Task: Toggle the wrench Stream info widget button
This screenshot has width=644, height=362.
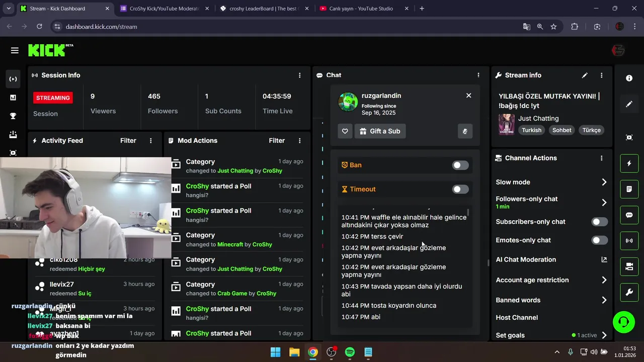Action: pos(629,293)
